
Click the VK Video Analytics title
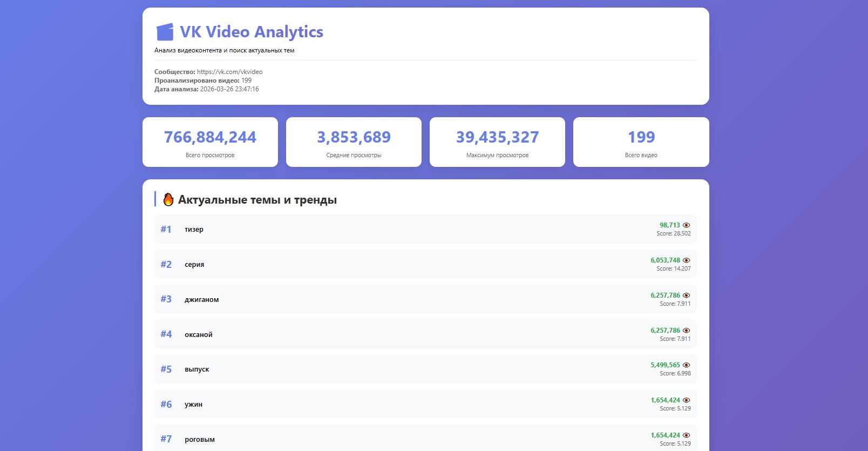(x=251, y=32)
